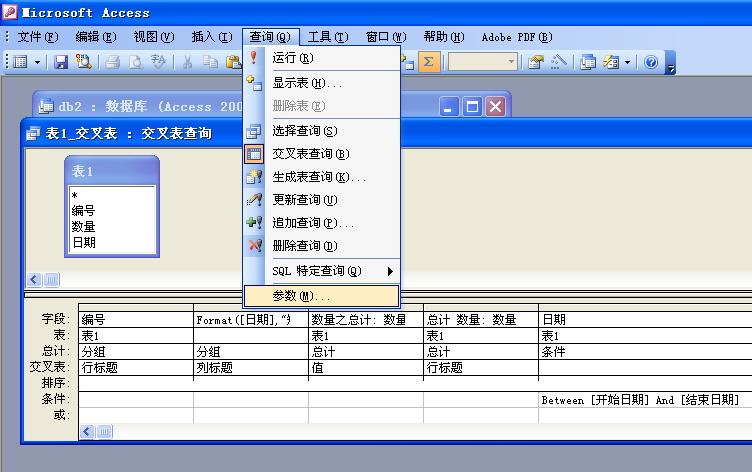Click the 数量之总计: 数量 field cell

pos(366,319)
